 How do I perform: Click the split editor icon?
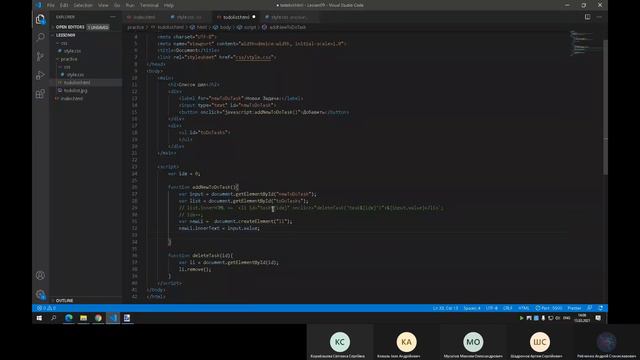coord(587,17)
